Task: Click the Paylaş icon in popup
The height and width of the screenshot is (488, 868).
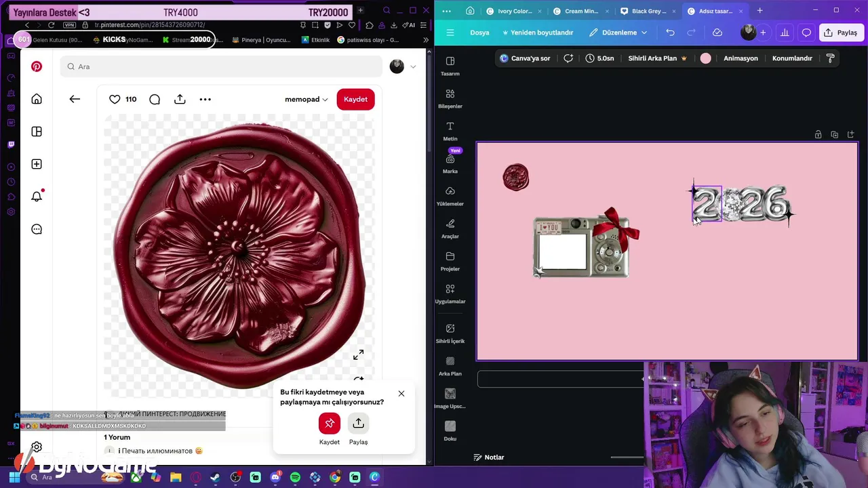Action: click(x=358, y=424)
